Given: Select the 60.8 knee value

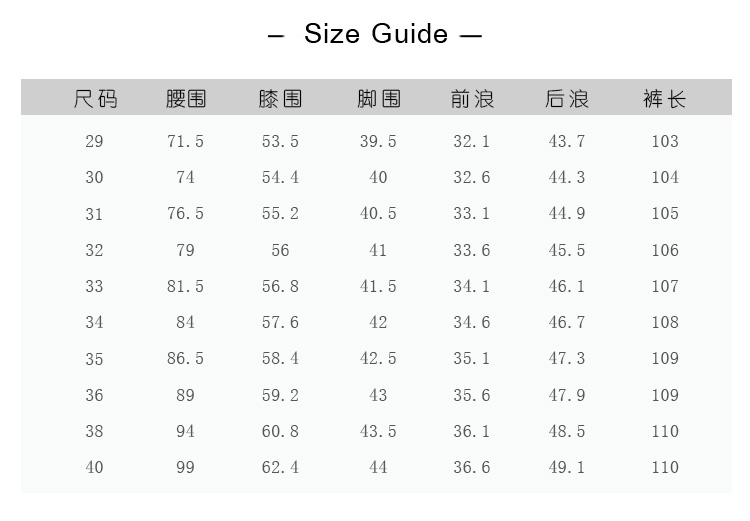Looking at the screenshot, I should coord(280,432).
